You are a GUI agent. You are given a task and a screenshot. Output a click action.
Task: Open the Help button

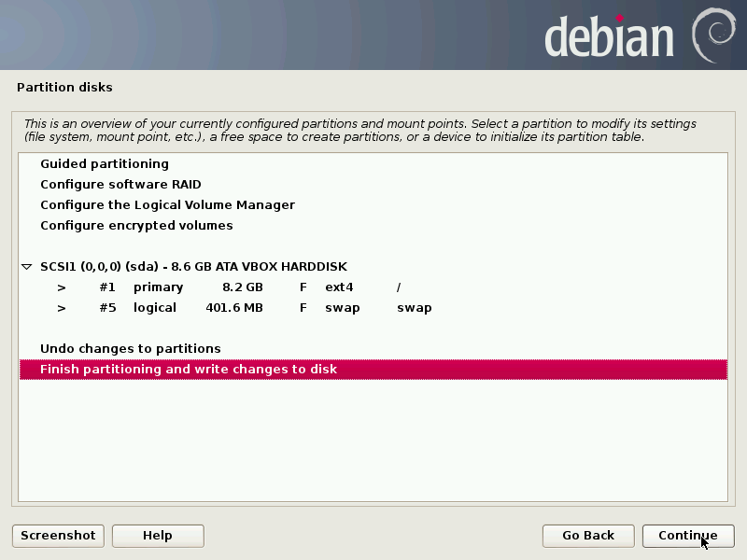pos(158,536)
